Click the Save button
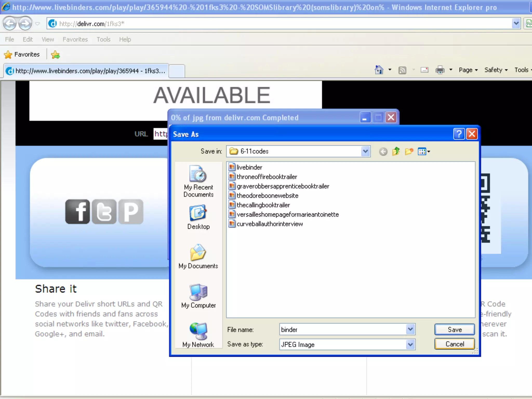This screenshot has height=399, width=532. 454,329
